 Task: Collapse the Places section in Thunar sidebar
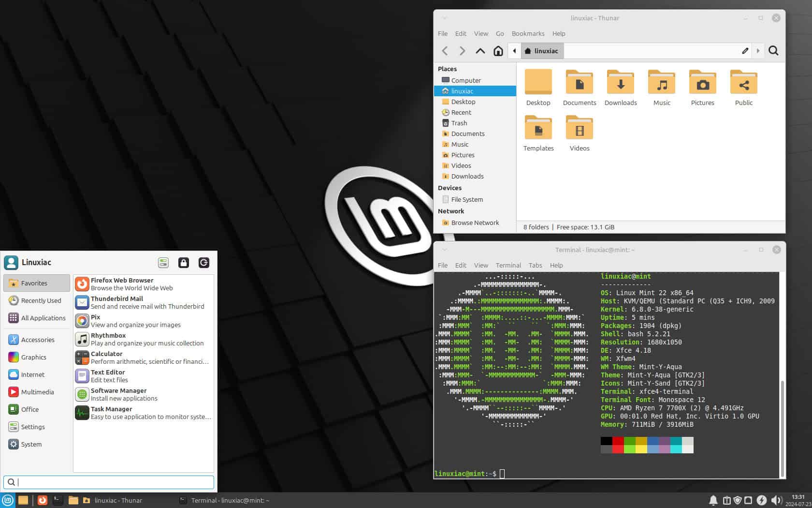click(x=447, y=69)
